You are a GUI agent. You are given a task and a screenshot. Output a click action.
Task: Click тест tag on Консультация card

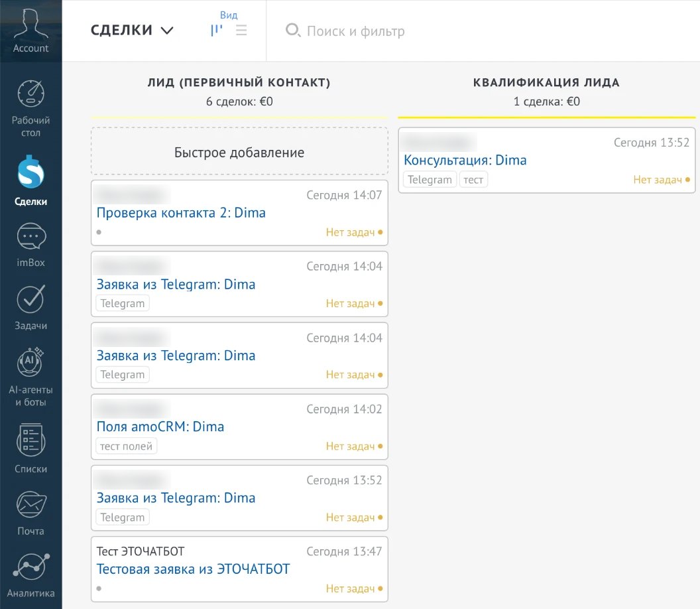click(x=473, y=180)
